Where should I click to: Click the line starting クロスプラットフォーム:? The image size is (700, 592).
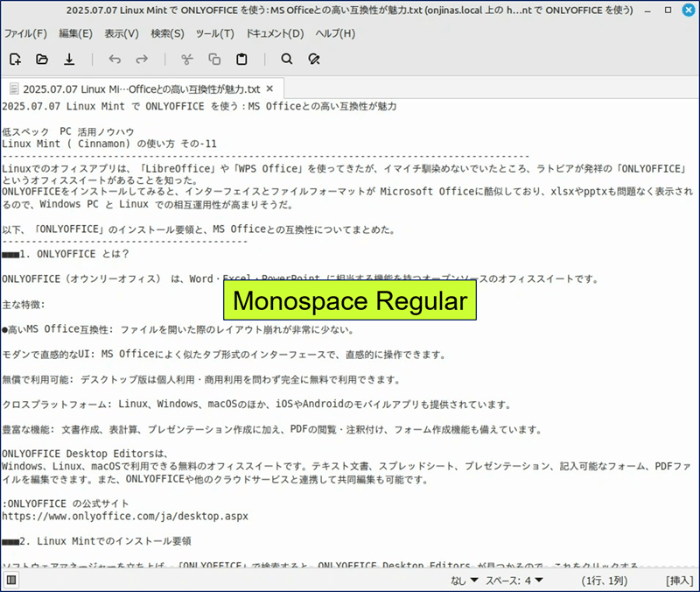tap(256, 405)
